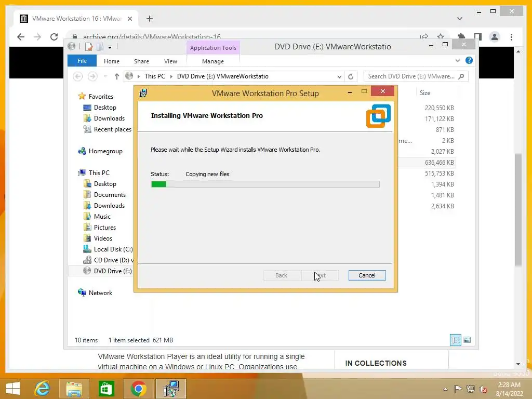Screen dimensions: 532x399
Task: Open Chrome profile avatar
Action: coord(495,37)
